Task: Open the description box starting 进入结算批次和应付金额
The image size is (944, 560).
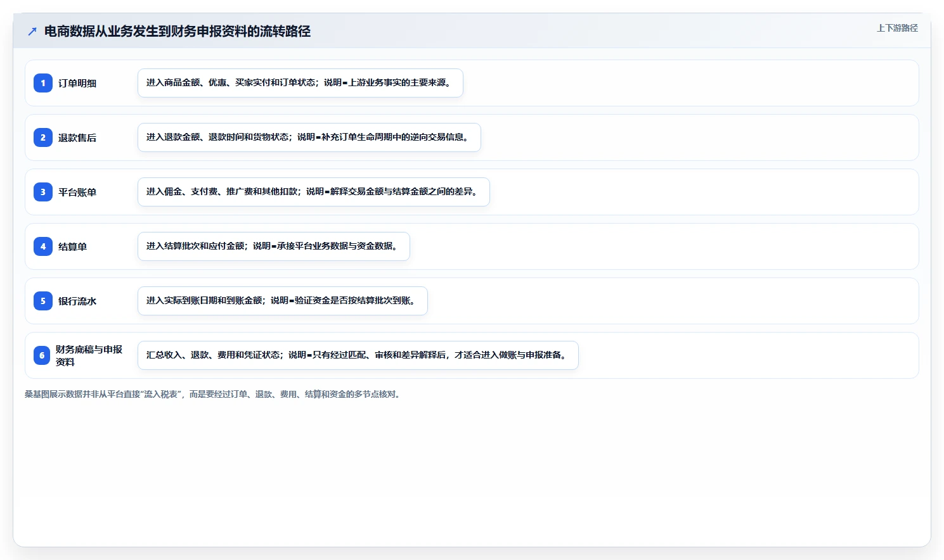Action: 274,246
